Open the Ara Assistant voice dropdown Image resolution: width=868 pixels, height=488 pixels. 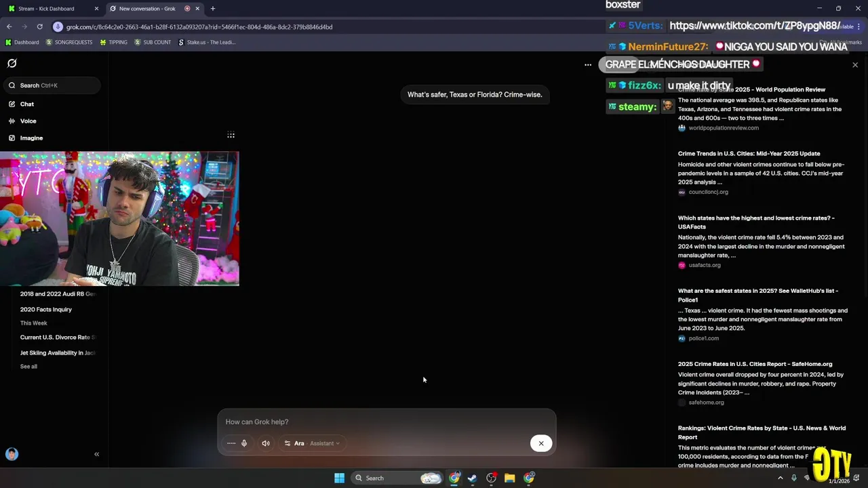click(312, 443)
